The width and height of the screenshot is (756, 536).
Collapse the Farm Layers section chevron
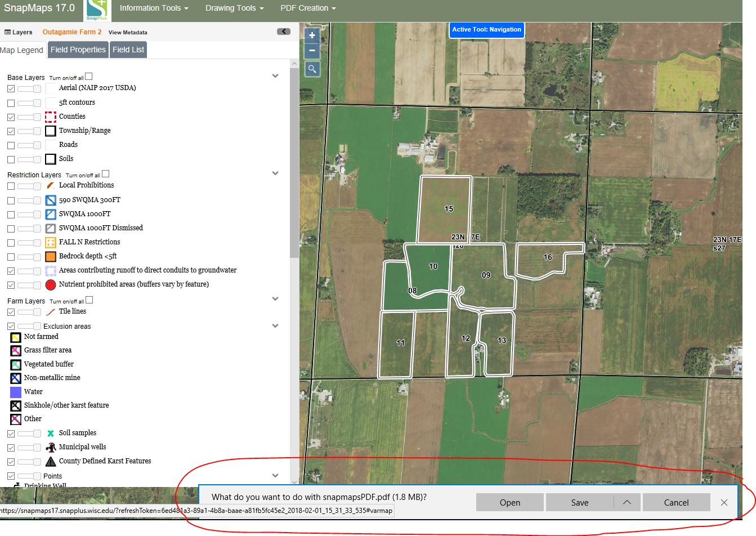coord(275,299)
